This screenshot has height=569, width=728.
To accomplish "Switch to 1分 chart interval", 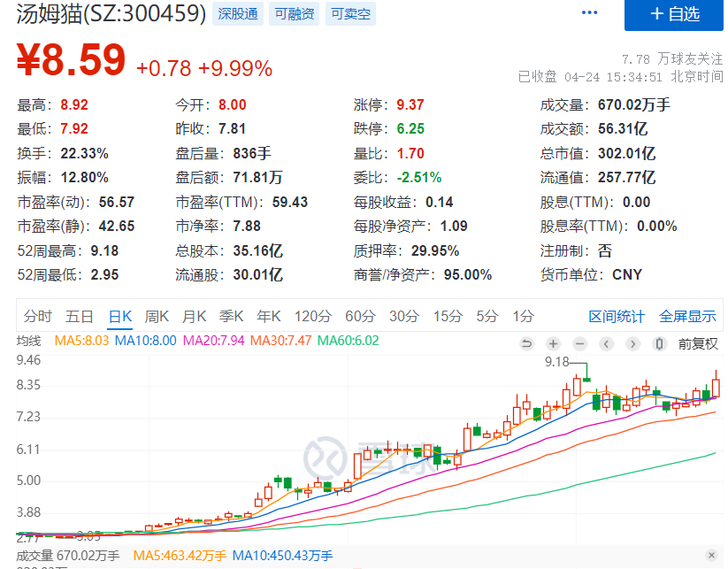I will click(x=524, y=316).
